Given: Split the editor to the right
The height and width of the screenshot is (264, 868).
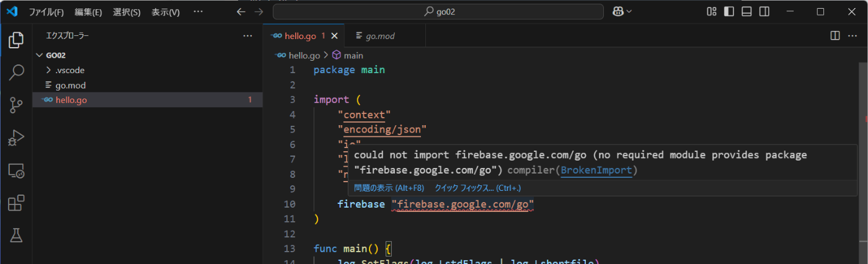Looking at the screenshot, I should (x=835, y=36).
